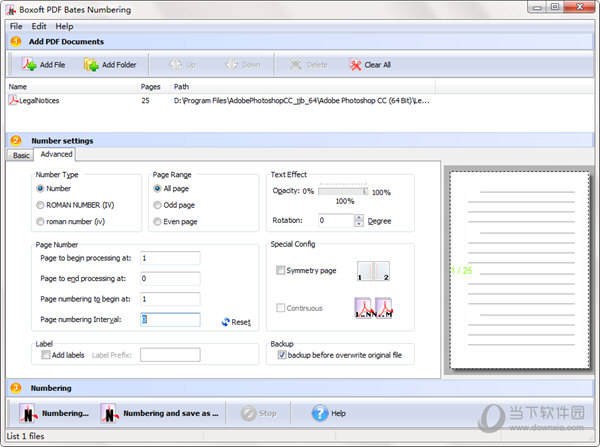Viewport: 600px width, 447px height.
Task: Click Page numbering to begin at field
Action: 170,299
